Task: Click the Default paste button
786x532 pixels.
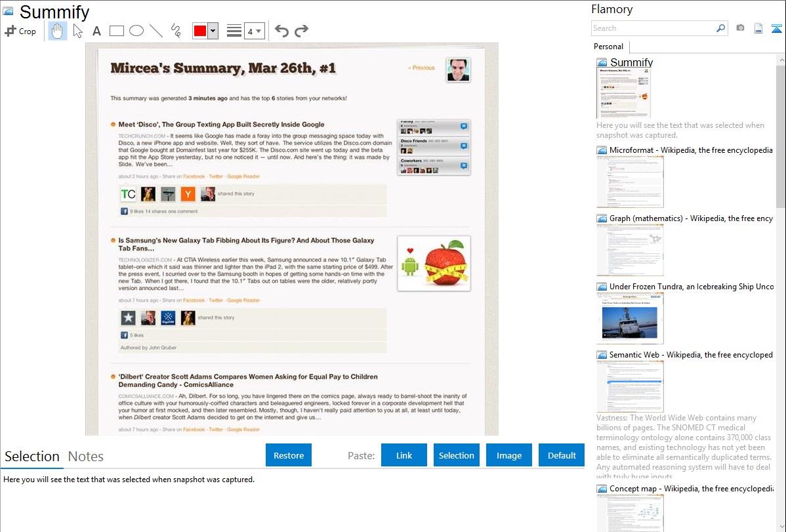Action: point(562,455)
